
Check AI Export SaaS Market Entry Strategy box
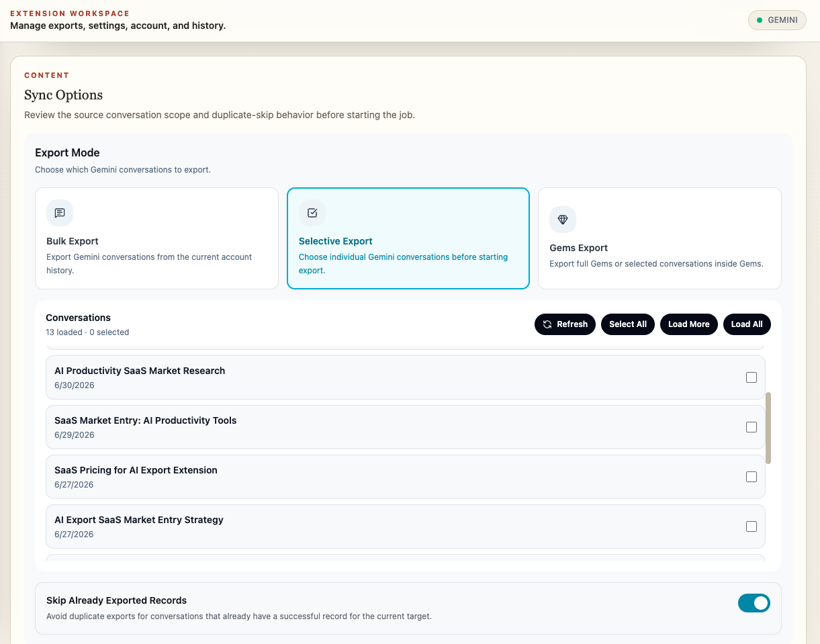pyautogui.click(x=751, y=526)
